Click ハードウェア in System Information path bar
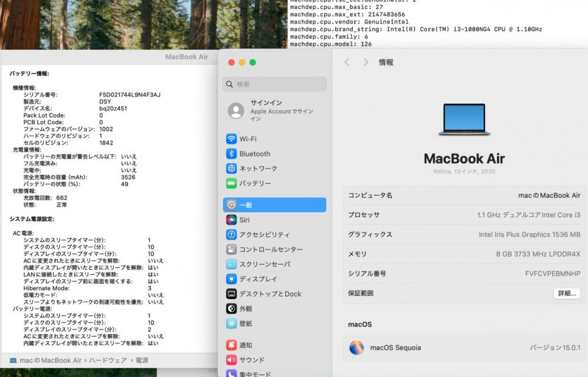Viewport: 588px width, 377px height. [x=108, y=361]
